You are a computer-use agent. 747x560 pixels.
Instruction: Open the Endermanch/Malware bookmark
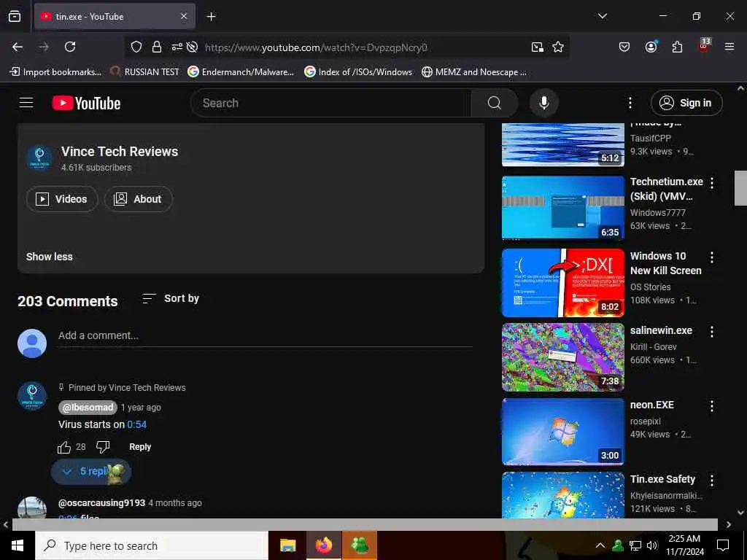click(x=241, y=72)
